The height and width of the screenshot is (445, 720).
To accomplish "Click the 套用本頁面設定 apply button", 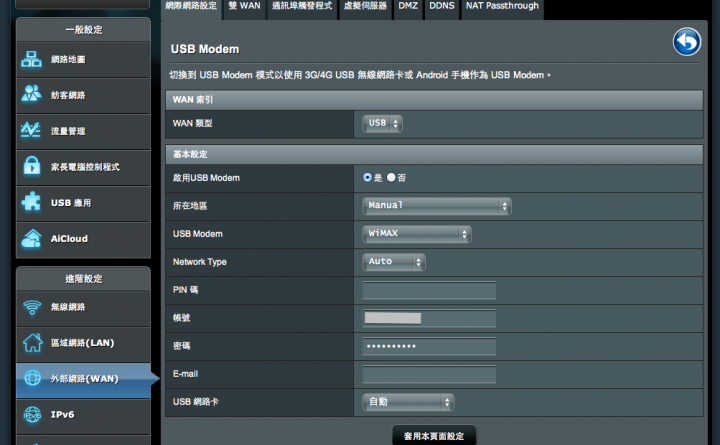I will click(x=434, y=435).
